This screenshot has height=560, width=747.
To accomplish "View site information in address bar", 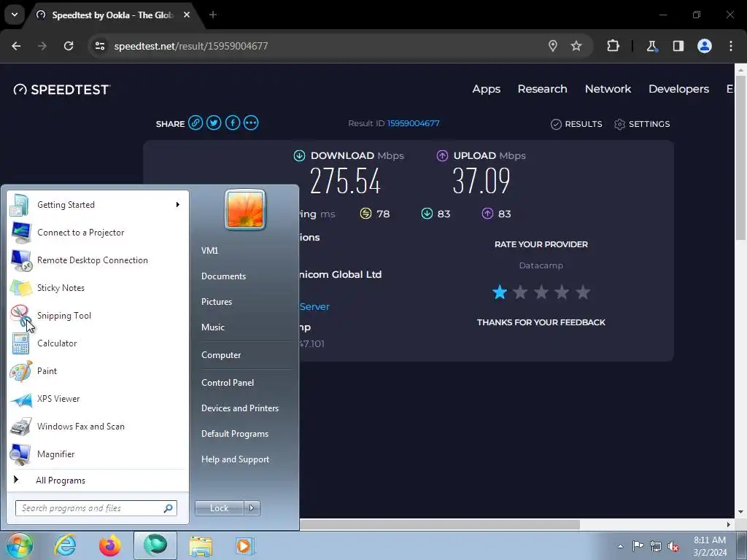I will (x=99, y=46).
